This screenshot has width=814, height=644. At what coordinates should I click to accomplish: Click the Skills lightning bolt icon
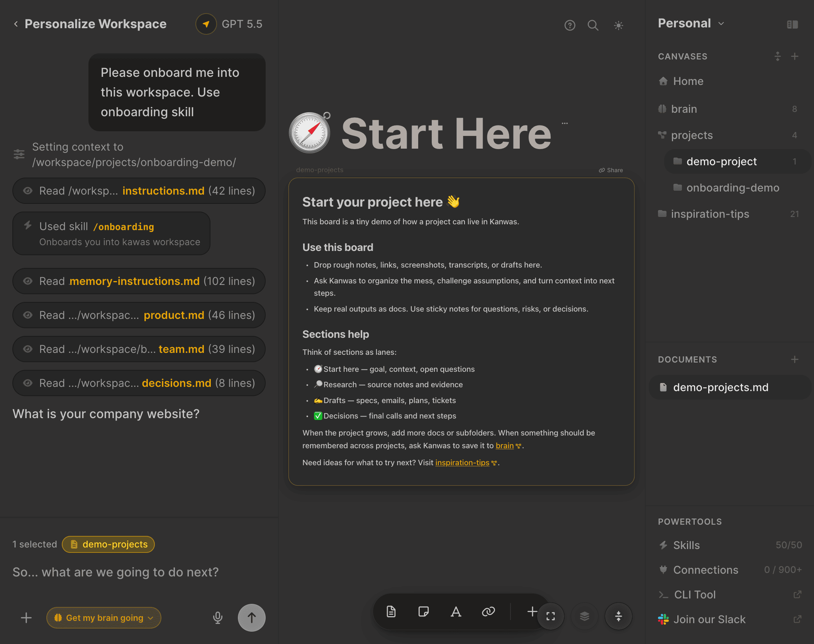point(663,545)
